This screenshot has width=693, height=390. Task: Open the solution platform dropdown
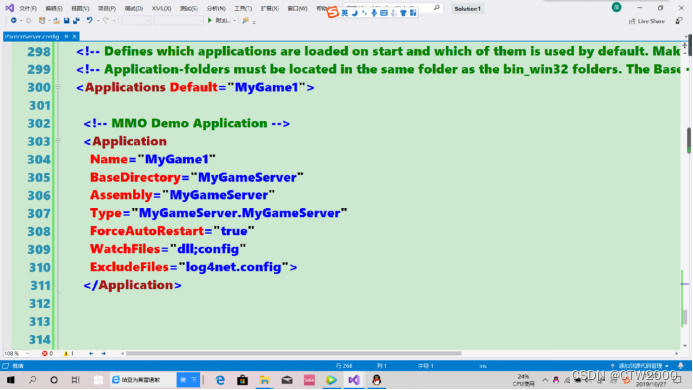(x=178, y=20)
